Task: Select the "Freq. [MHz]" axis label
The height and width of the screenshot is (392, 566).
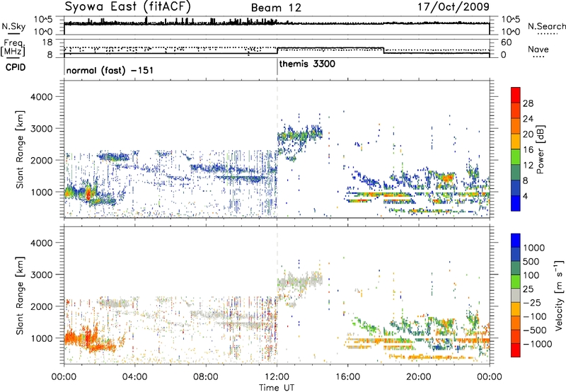Action: (13, 47)
